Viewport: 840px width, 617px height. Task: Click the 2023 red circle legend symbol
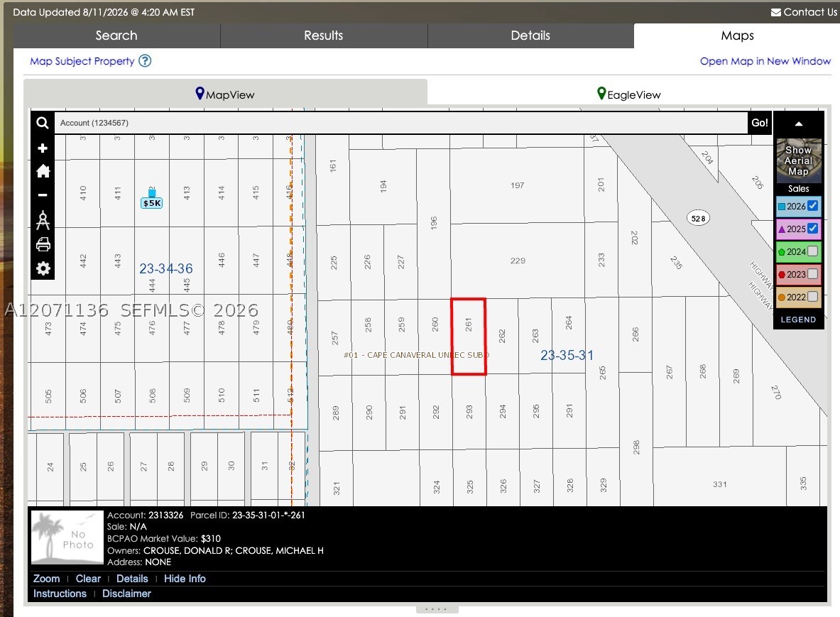coord(782,275)
